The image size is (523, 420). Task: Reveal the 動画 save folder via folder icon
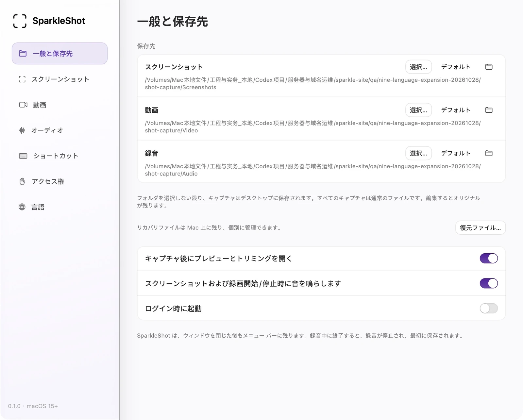point(489,110)
